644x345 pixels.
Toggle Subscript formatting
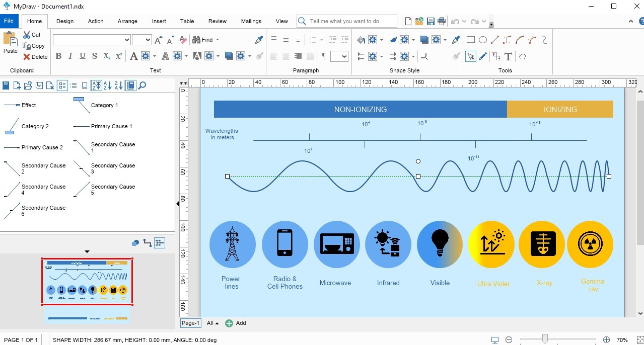[107, 56]
